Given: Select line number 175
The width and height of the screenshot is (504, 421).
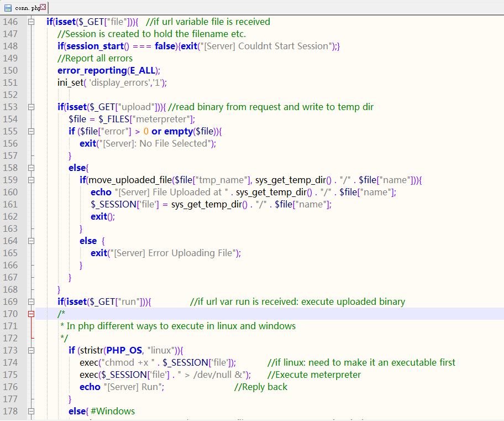Looking at the screenshot, I should [x=11, y=375].
